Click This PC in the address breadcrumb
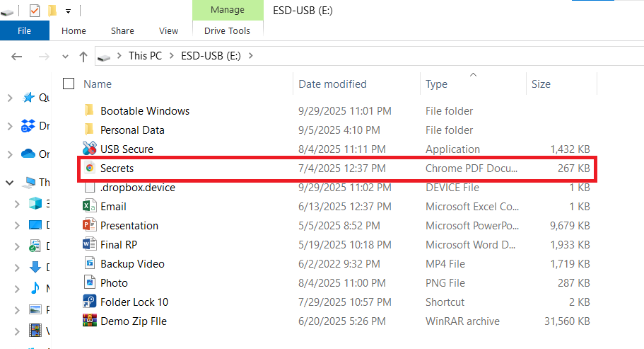The image size is (644, 349). 145,56
